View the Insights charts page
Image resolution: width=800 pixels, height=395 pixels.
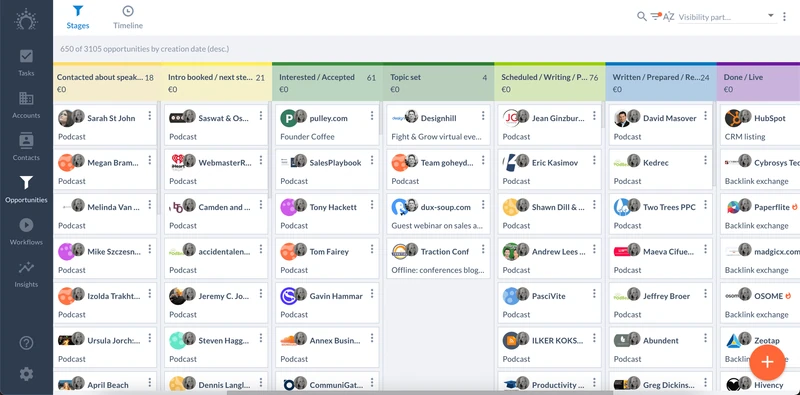[26, 274]
